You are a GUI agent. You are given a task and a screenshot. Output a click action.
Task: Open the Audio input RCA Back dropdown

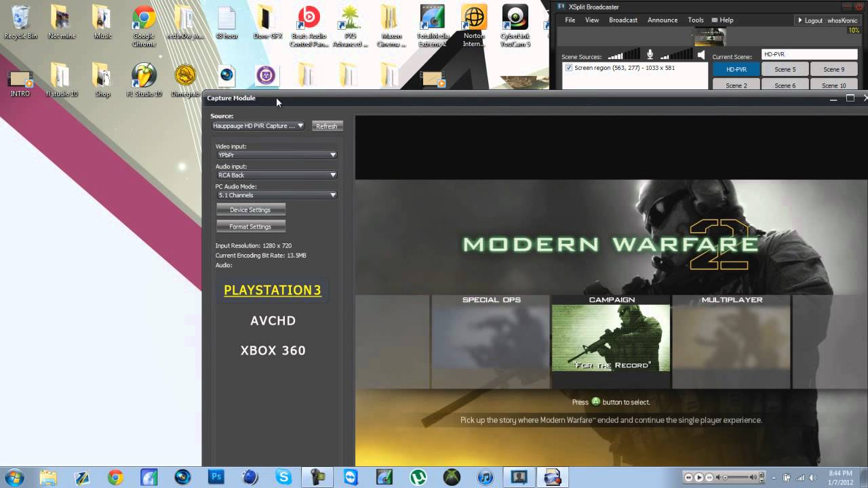(x=277, y=175)
